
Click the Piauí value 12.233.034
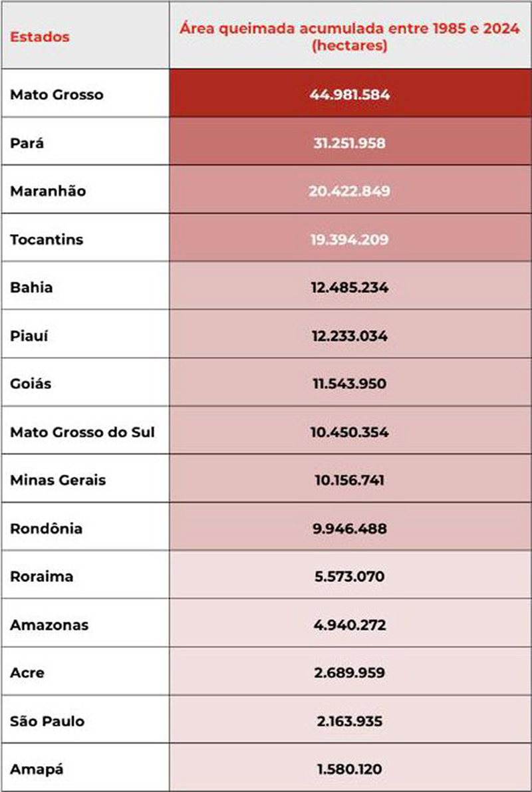[x=349, y=336]
